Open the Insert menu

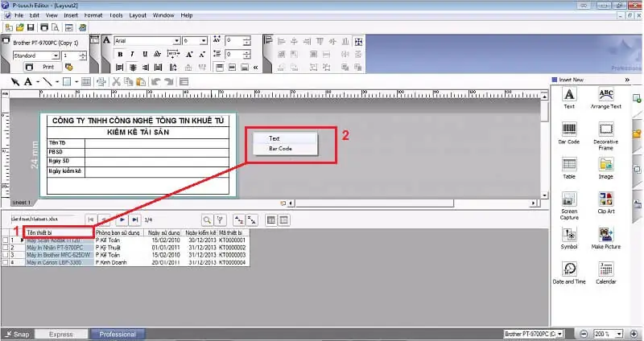(71, 15)
